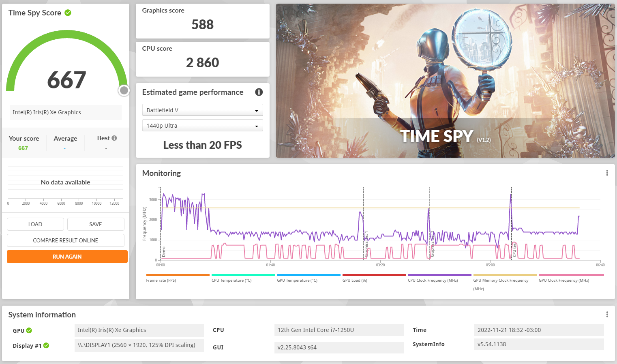Image resolution: width=617 pixels, height=364 pixels.
Task: Click the orange Frame rate color bar
Action: click(x=178, y=275)
